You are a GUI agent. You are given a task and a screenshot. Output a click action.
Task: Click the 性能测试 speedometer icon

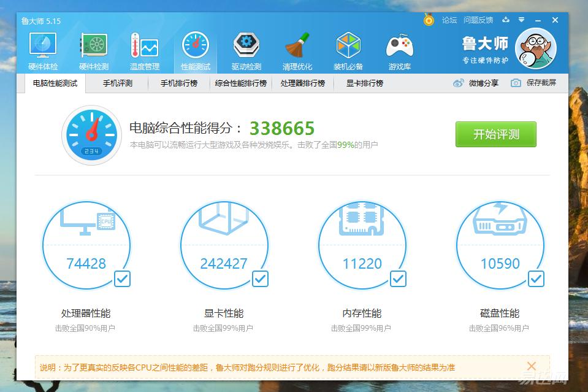click(195, 44)
